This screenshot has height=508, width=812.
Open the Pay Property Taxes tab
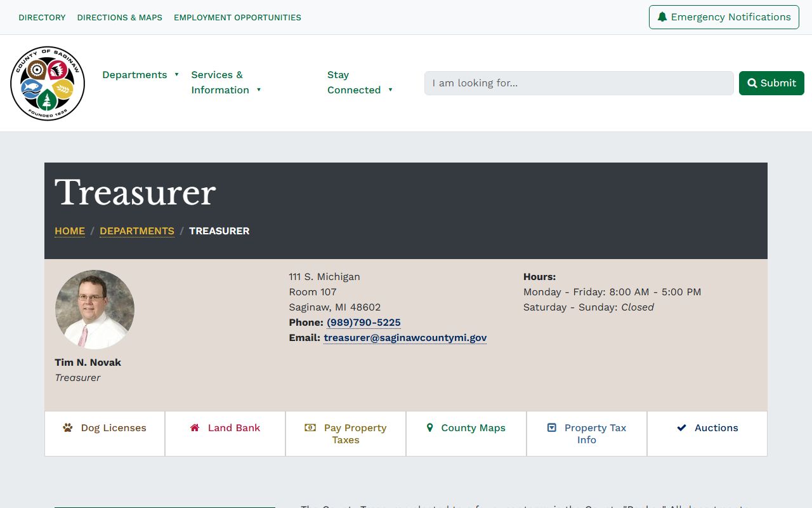pos(346,434)
